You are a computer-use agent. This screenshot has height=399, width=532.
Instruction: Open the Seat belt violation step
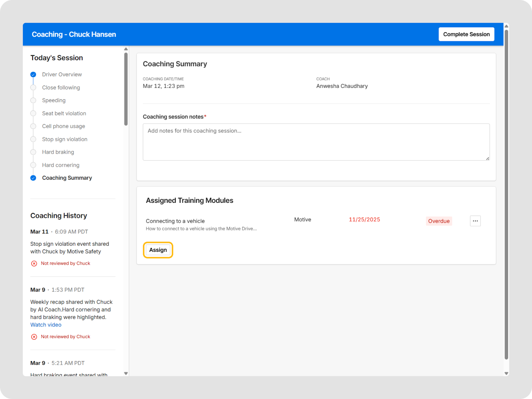click(x=64, y=113)
